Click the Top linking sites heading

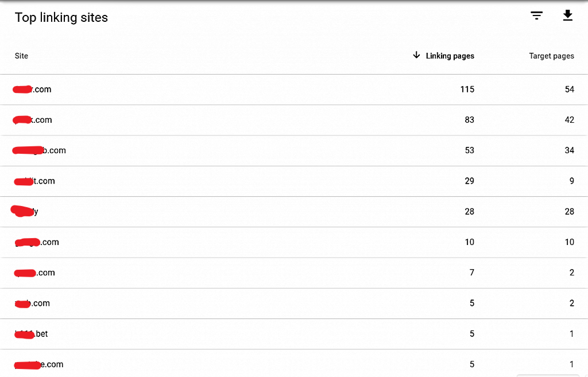61,18
